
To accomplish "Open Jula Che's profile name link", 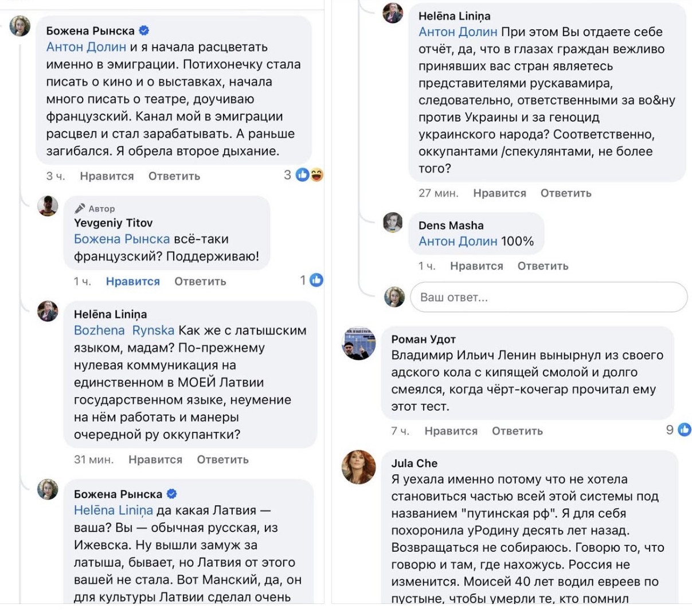I will point(414,463).
